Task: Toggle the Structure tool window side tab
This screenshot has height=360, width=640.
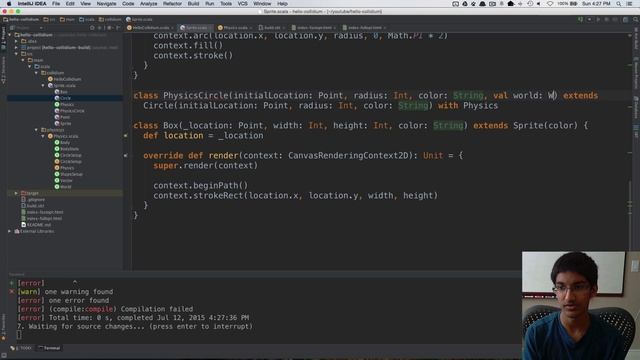Action: click(3, 70)
